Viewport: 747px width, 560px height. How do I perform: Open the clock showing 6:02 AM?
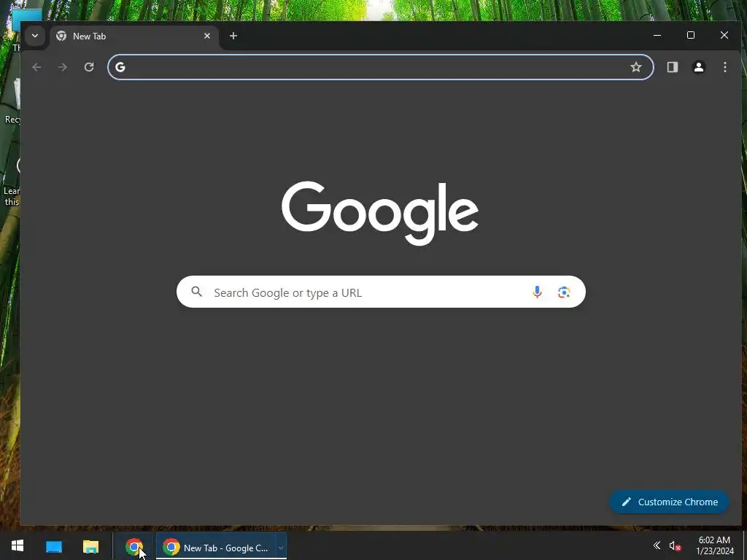(x=714, y=545)
